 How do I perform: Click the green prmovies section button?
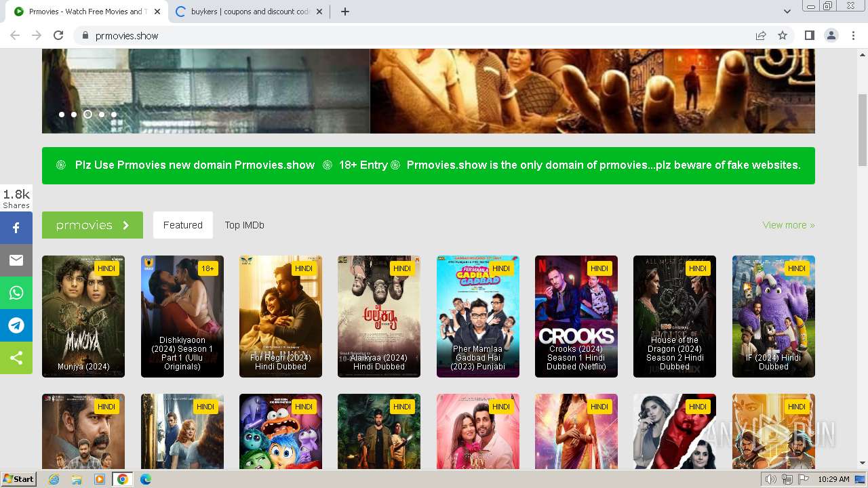pos(92,225)
